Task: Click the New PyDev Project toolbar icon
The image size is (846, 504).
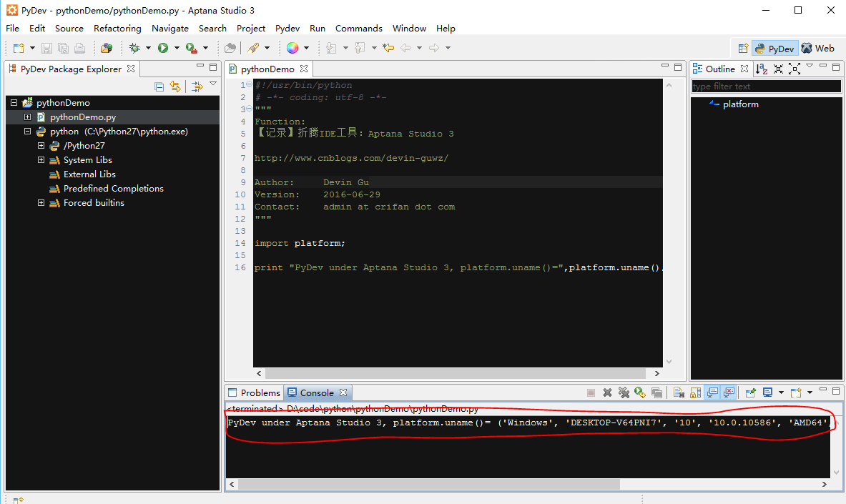Action: pyautogui.click(x=107, y=48)
